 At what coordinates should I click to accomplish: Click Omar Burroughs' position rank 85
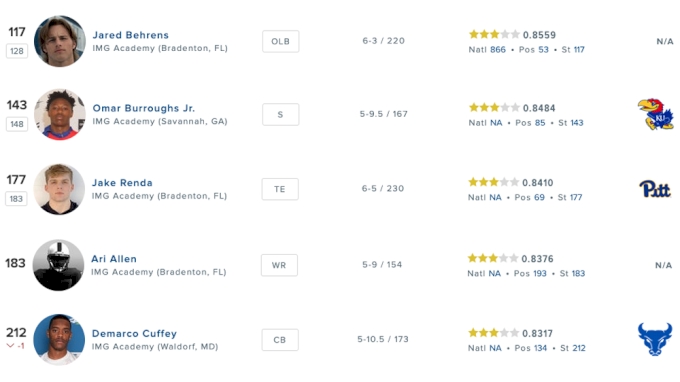tap(540, 123)
